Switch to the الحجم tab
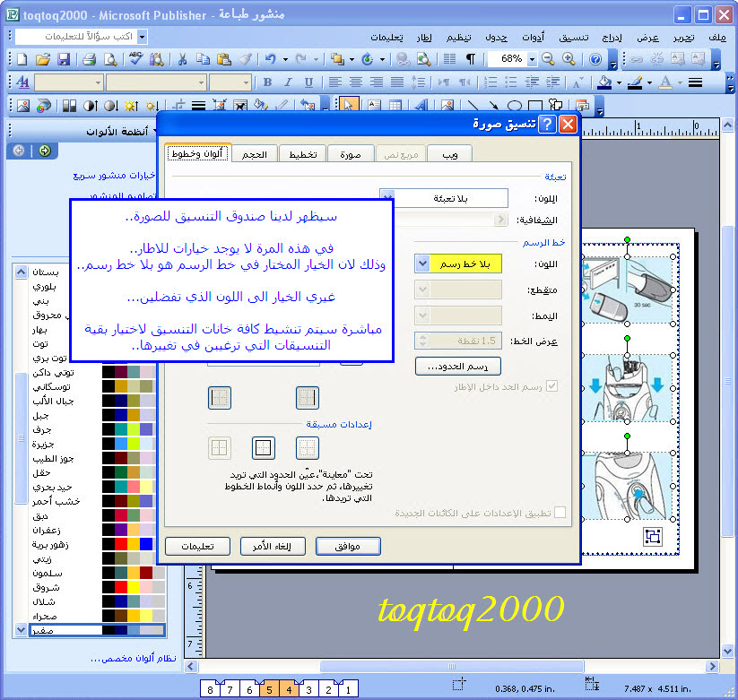Viewport: 738px width, 700px height. (255, 154)
